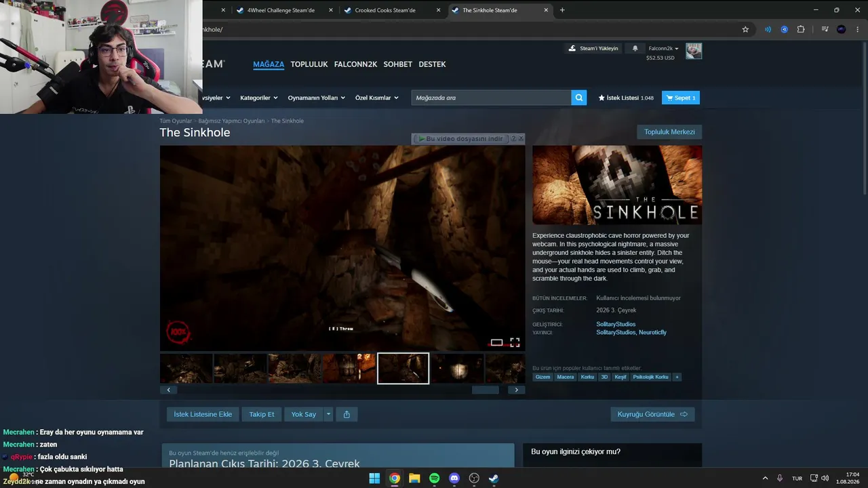Open File Explorer from the taskbar

coord(414,478)
